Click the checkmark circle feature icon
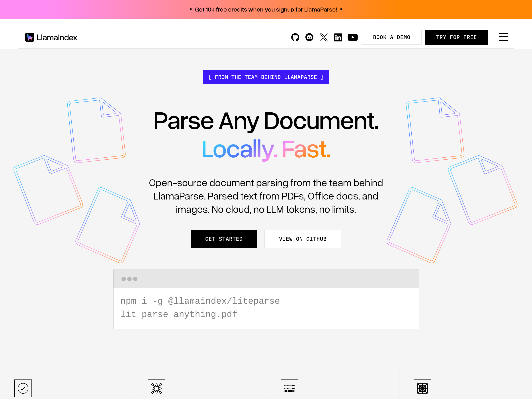The height and width of the screenshot is (399, 532). coord(23,388)
